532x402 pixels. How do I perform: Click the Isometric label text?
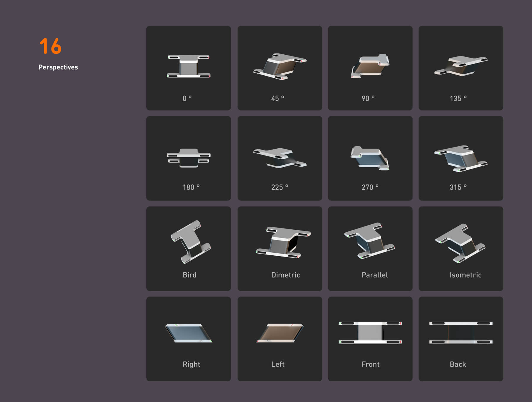(465, 275)
